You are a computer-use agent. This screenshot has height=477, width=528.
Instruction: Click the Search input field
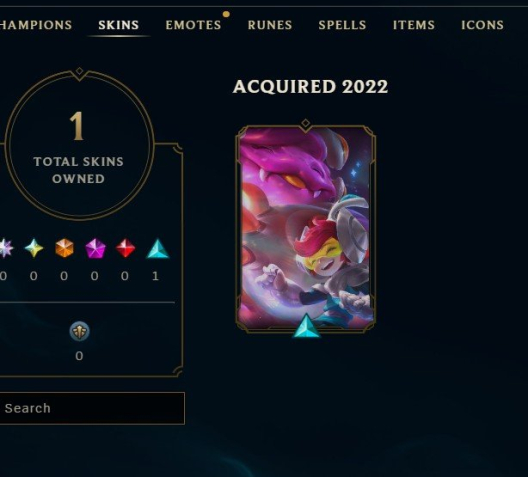point(92,408)
